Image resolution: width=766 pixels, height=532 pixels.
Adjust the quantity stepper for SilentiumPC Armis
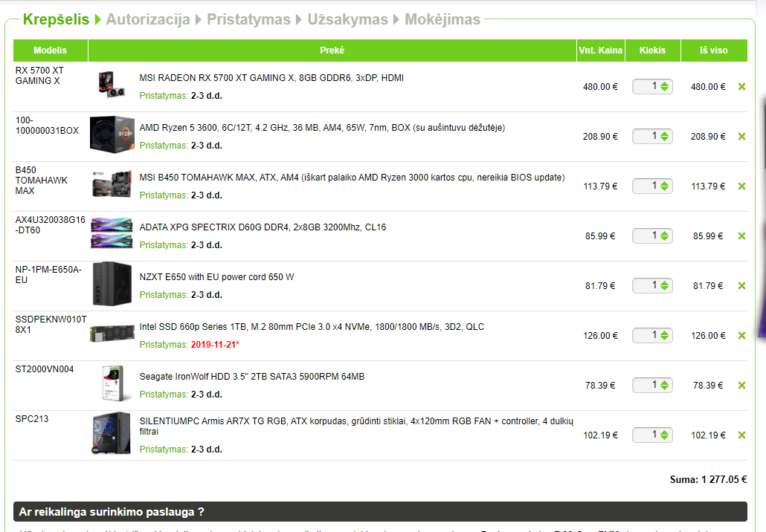[x=664, y=435]
